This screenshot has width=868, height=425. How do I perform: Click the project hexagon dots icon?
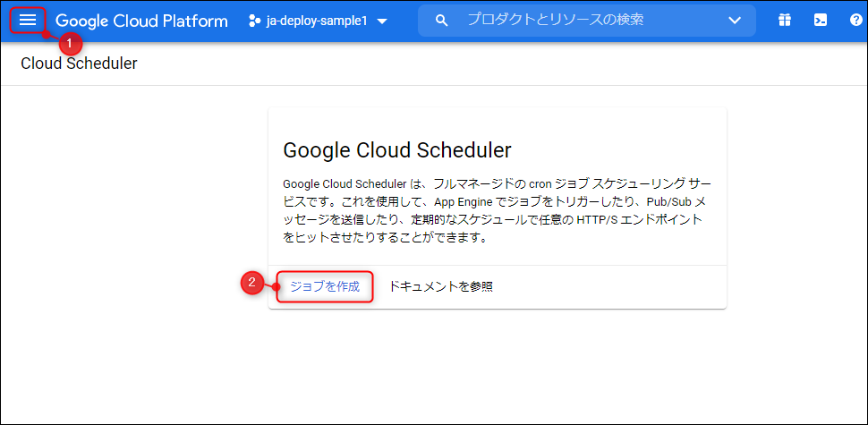(x=254, y=21)
